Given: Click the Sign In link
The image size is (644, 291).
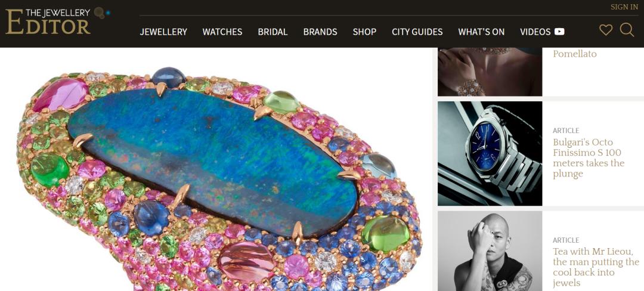Looking at the screenshot, I should [624, 7].
